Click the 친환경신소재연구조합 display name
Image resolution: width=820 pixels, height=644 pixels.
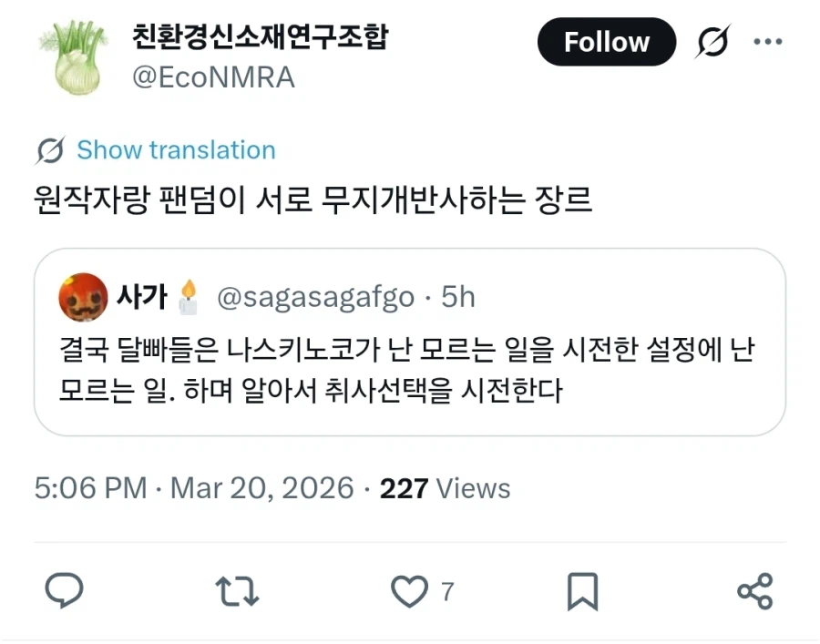[258, 38]
